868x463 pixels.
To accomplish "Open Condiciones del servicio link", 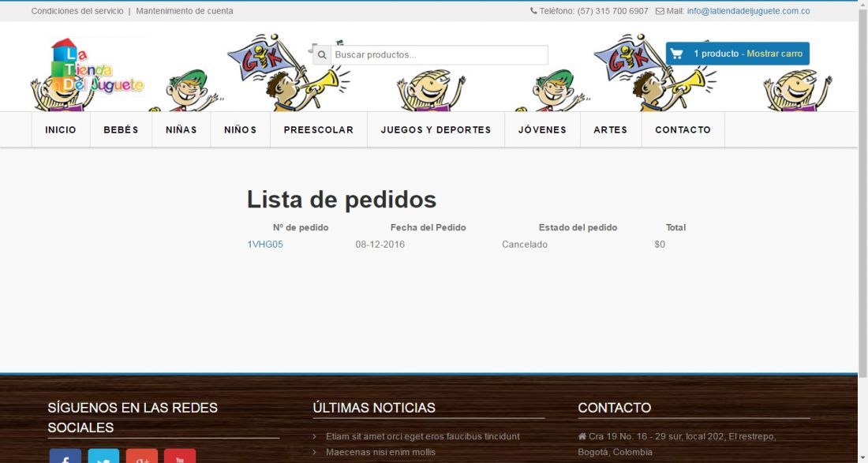I will coord(77,11).
